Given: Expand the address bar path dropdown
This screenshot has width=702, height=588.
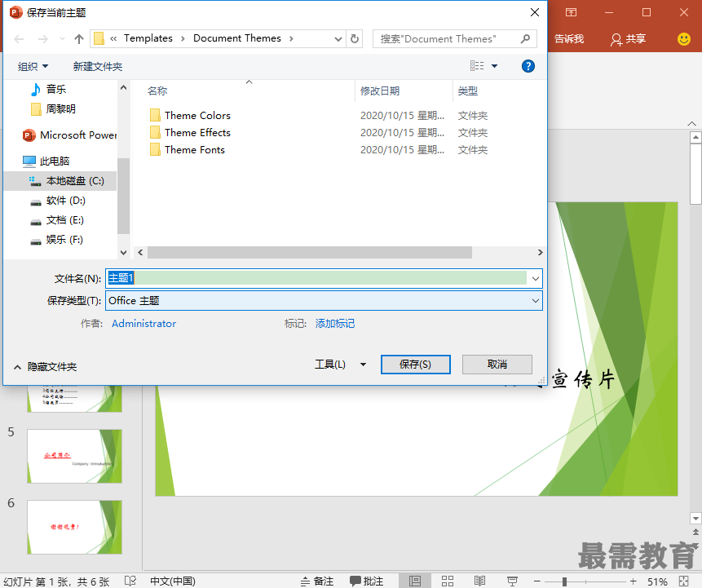Looking at the screenshot, I should coord(338,39).
